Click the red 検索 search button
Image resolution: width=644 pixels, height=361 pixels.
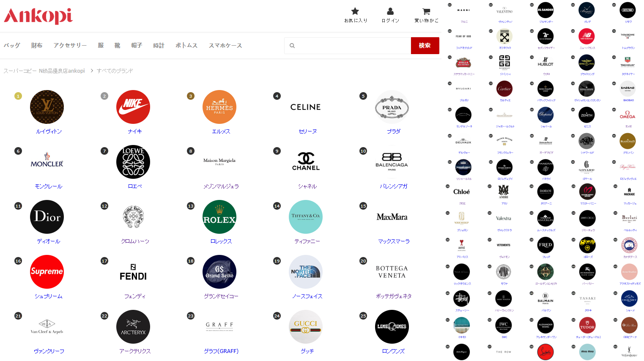(425, 46)
